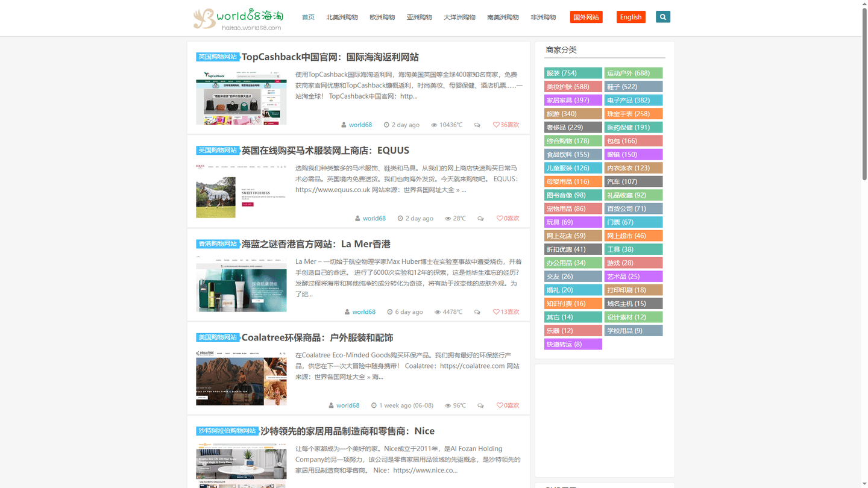Click world68 author link on Coalatree post
Viewport: 868px width, 488px height.
coord(348,405)
